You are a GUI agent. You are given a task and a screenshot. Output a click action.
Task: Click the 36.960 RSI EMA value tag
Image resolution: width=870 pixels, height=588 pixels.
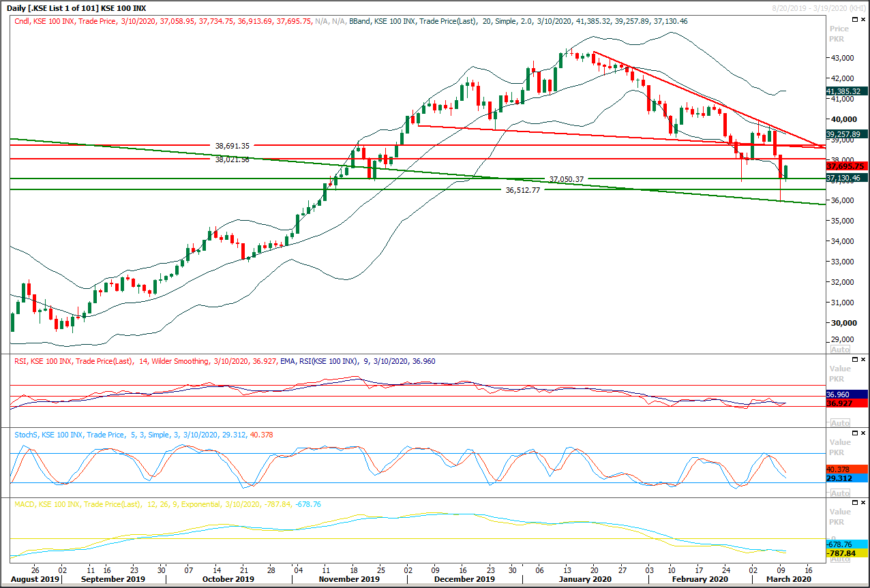tap(846, 394)
